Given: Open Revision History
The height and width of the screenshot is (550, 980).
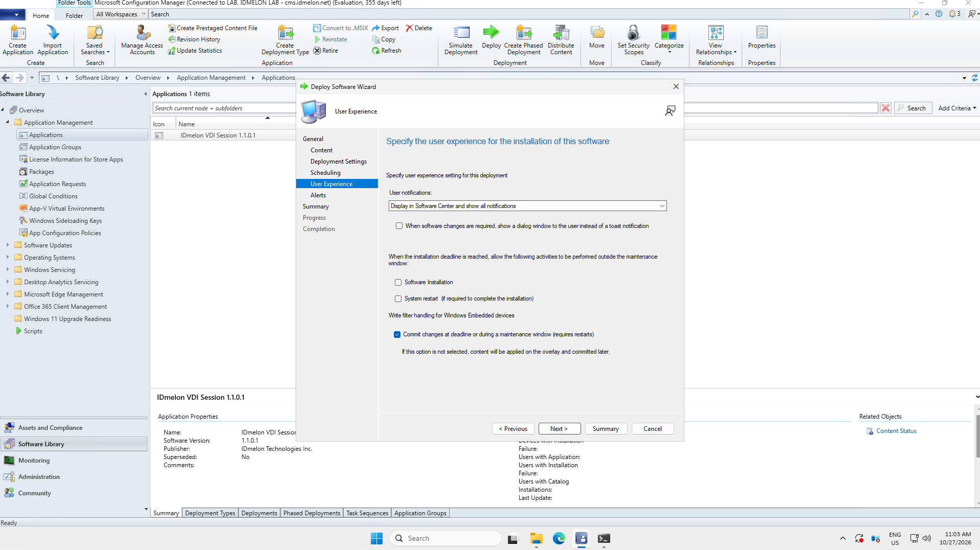Looking at the screenshot, I should [x=194, y=39].
